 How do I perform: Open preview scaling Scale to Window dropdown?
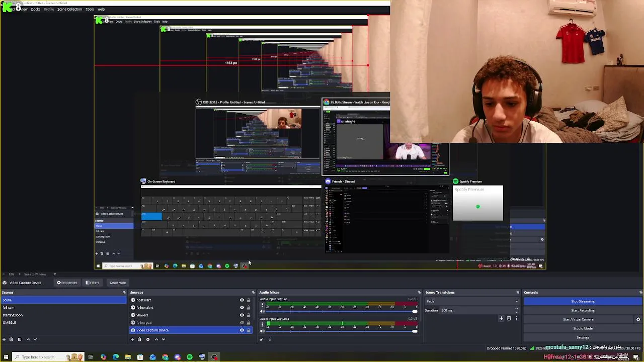point(41,274)
